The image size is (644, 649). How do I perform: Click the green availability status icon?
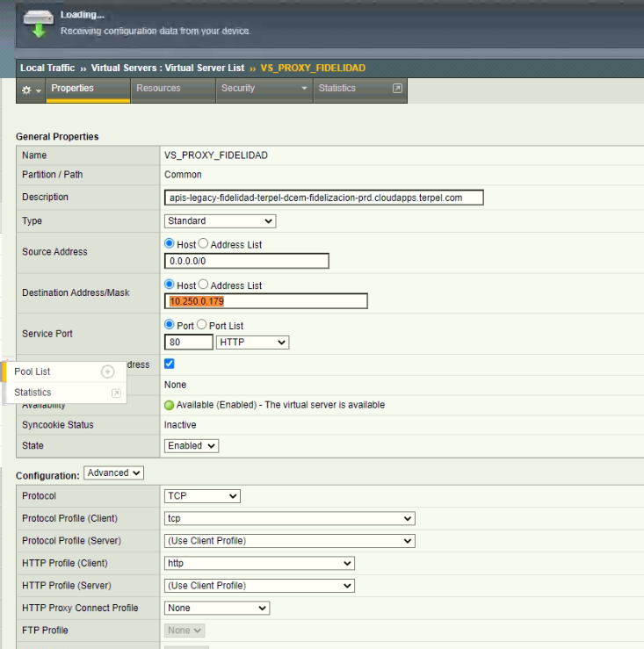170,405
